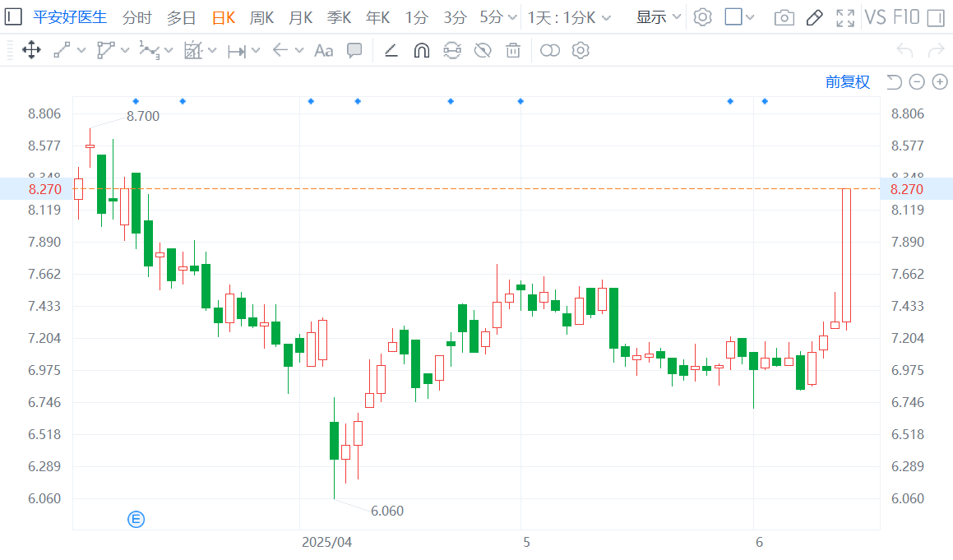Select the line segment drawing tool
The height and width of the screenshot is (560, 953).
[x=62, y=50]
